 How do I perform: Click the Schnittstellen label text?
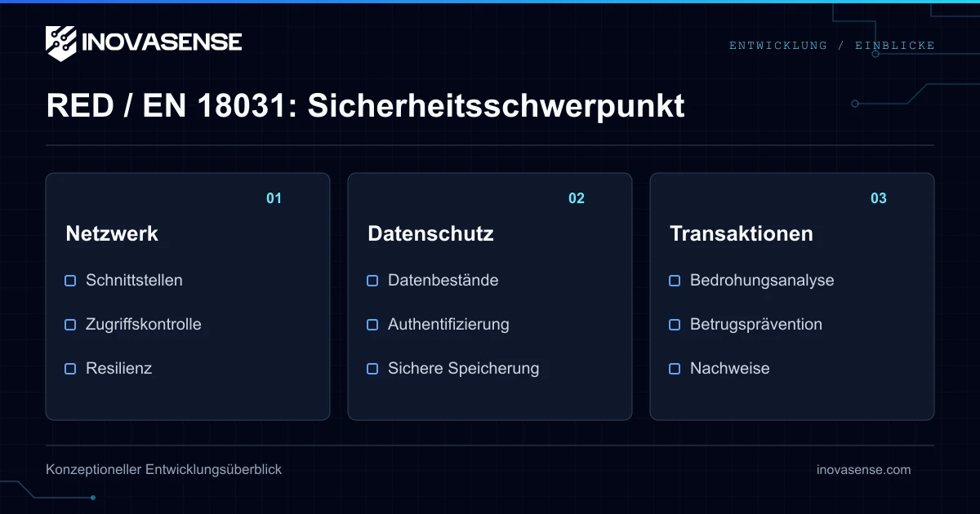click(x=134, y=280)
